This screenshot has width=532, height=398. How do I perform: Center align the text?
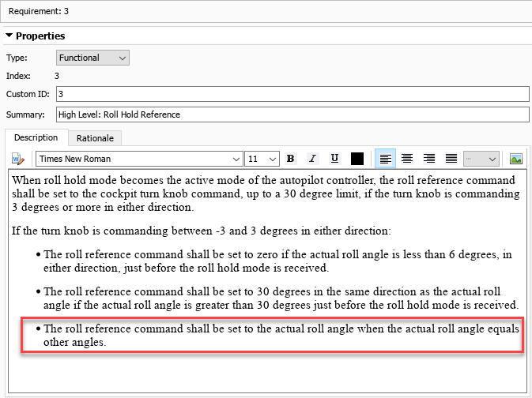[407, 158]
